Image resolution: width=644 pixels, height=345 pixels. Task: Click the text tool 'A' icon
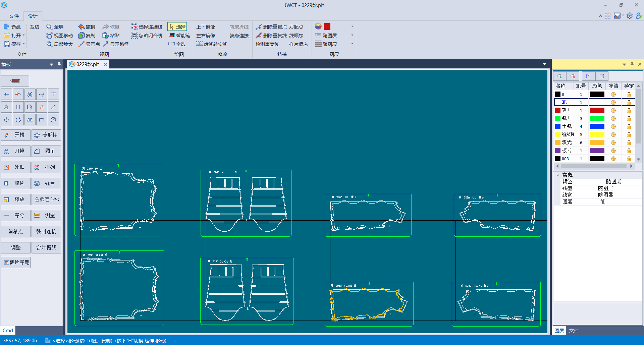pos(6,107)
